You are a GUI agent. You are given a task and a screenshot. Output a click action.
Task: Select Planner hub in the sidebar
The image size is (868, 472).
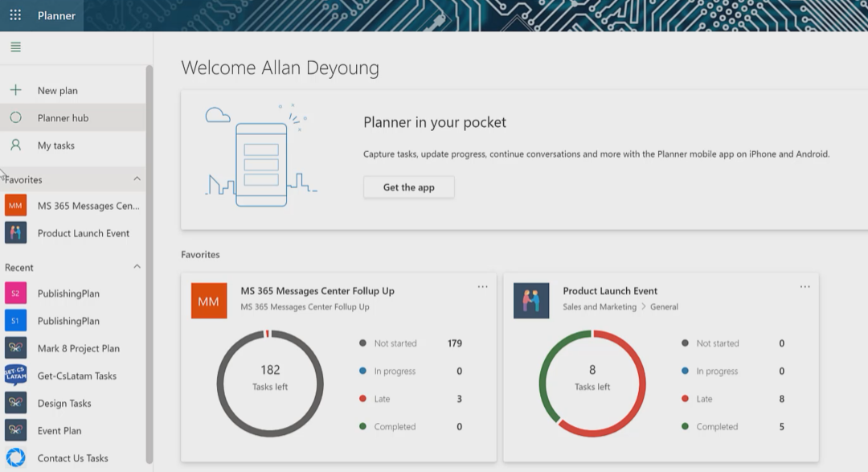73,117
